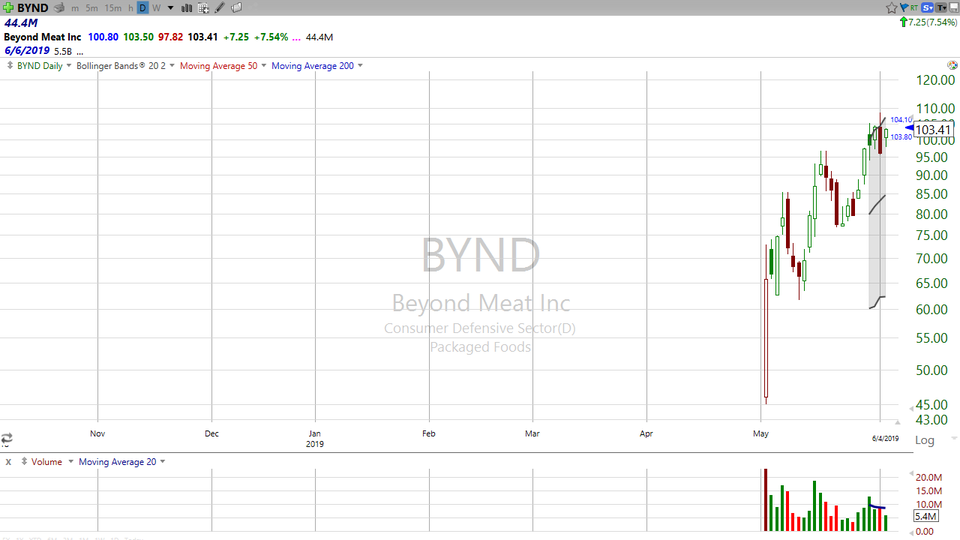Click the green 103.50 high price

click(138, 37)
